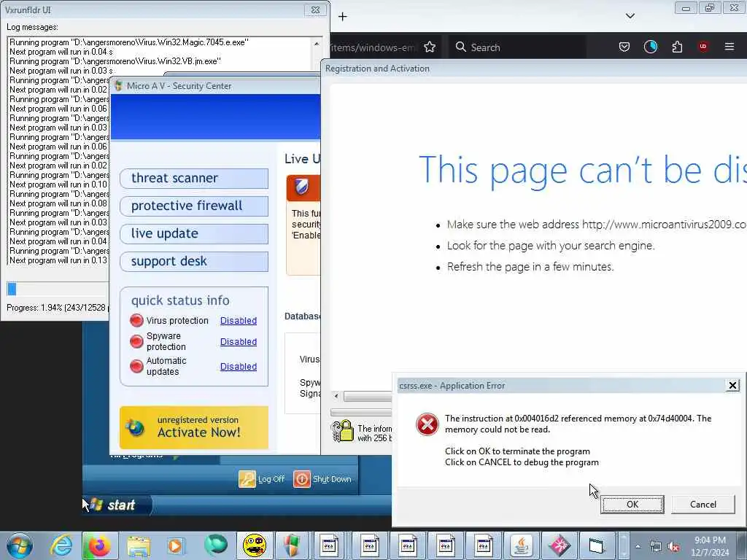This screenshot has width=747, height=560.
Task: Click the padlock keys icon in Registration window
Action: pos(342,431)
